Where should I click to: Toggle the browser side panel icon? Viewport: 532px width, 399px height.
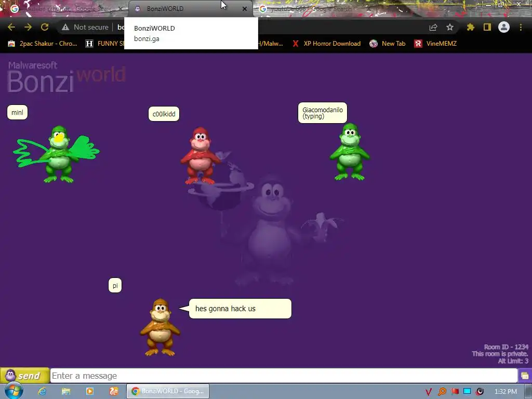coord(487,27)
